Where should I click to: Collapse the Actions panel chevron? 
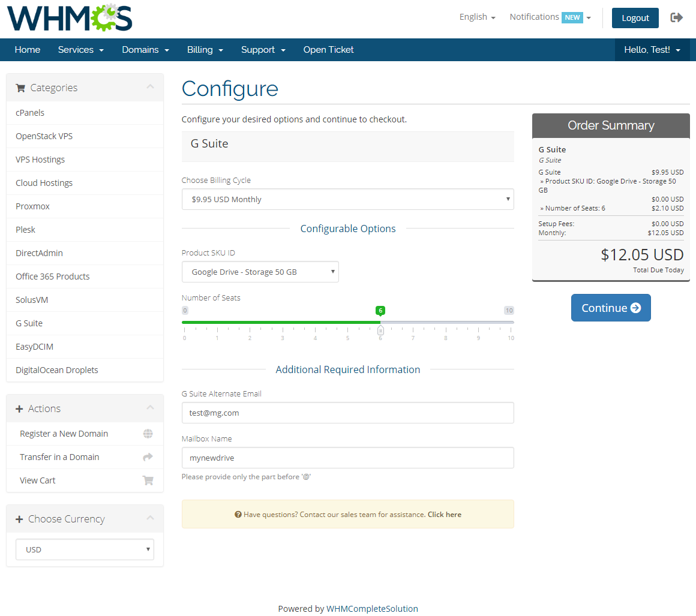pyautogui.click(x=150, y=408)
